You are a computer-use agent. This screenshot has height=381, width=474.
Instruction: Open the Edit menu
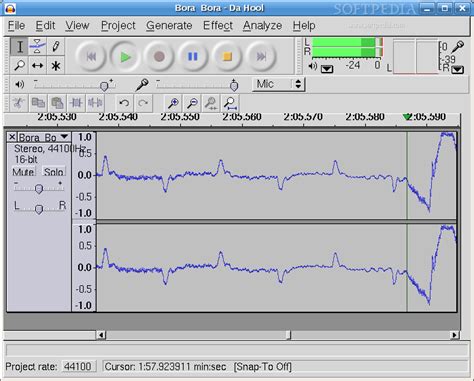[x=45, y=26]
